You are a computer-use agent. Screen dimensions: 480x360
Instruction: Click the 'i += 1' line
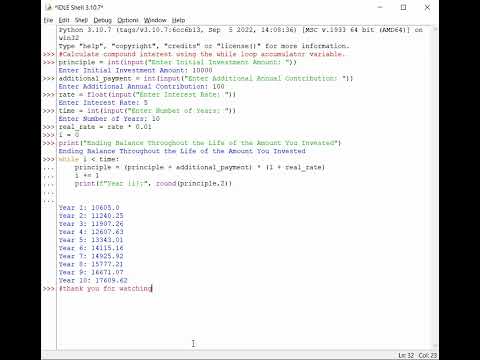click(87, 175)
